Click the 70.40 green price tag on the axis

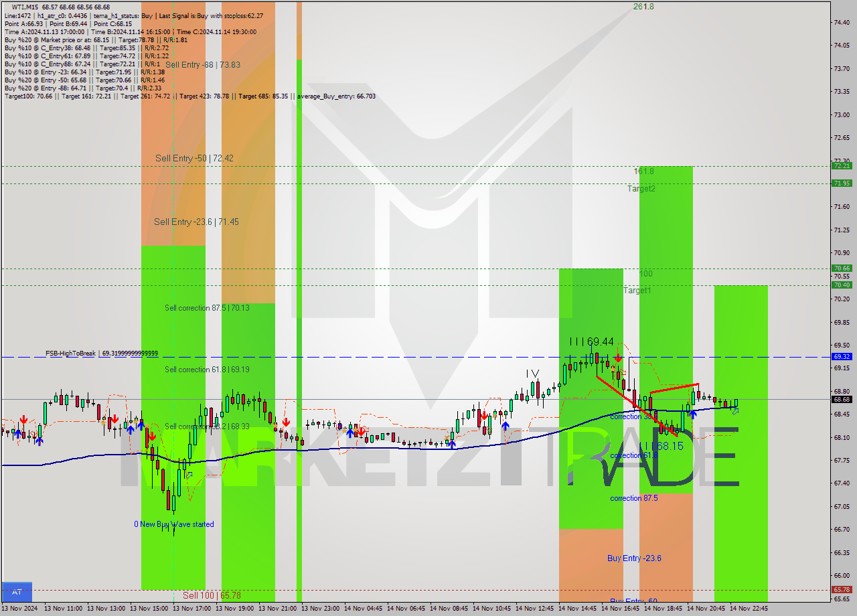coord(842,285)
